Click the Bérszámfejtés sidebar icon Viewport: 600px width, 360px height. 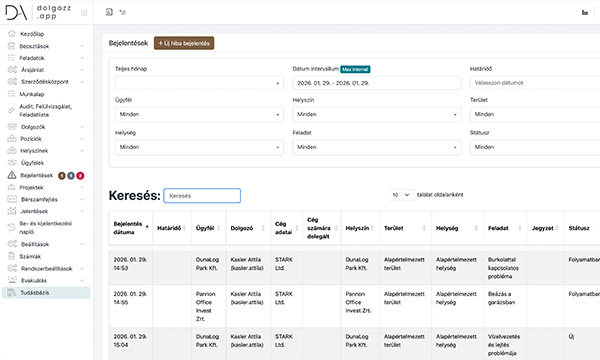click(x=12, y=199)
